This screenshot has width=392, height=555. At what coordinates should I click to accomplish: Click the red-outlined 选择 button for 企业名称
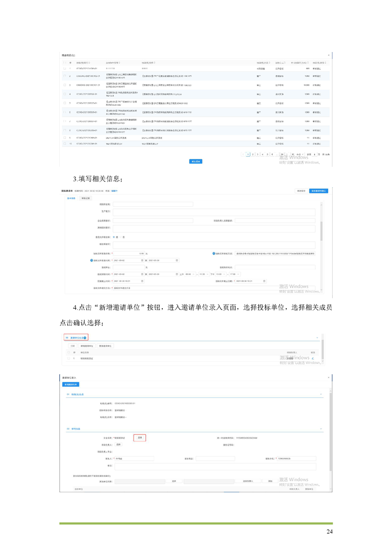[x=140, y=438]
